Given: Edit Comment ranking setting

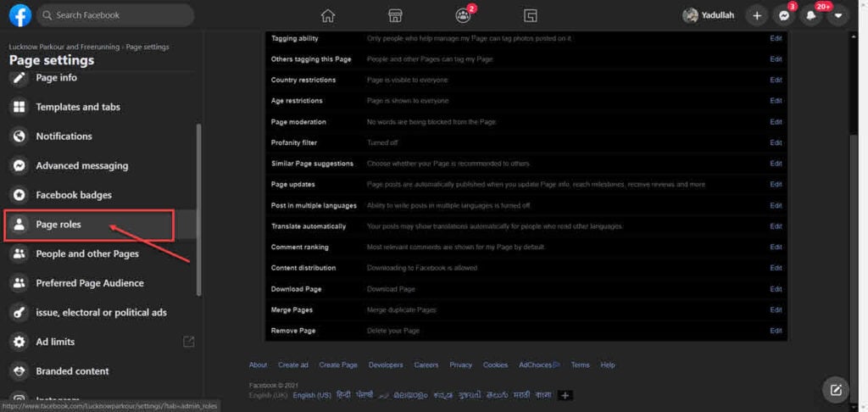Looking at the screenshot, I should click(776, 247).
